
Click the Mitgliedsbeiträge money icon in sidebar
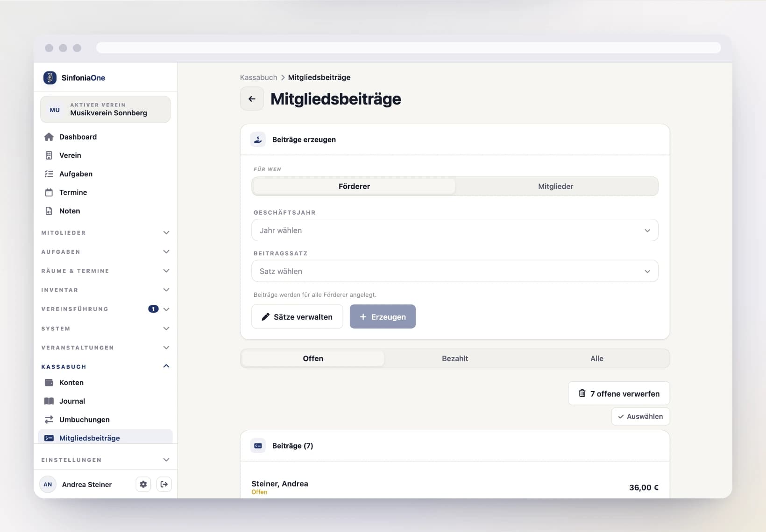tap(49, 438)
